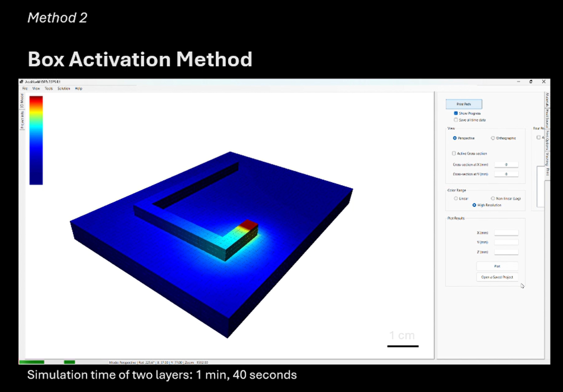Switch to the 3D Model side tab
563x392 pixels.
coord(22,100)
